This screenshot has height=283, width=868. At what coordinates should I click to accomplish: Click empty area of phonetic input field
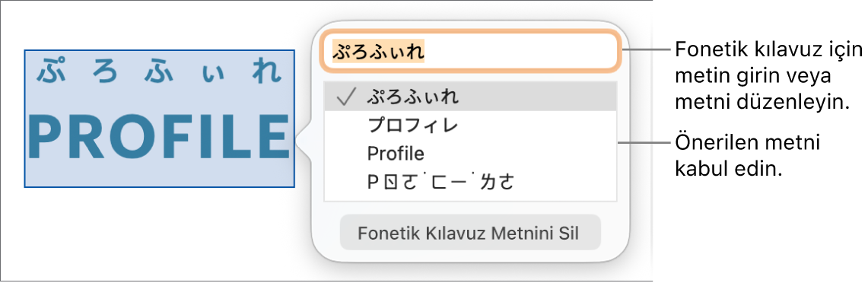(520, 52)
